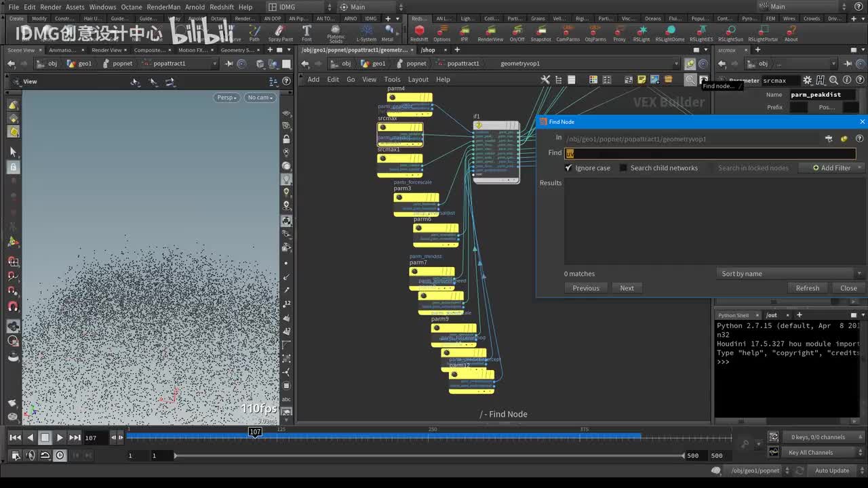Click the L-System shelf tool
The height and width of the screenshot is (488, 868).
(366, 31)
